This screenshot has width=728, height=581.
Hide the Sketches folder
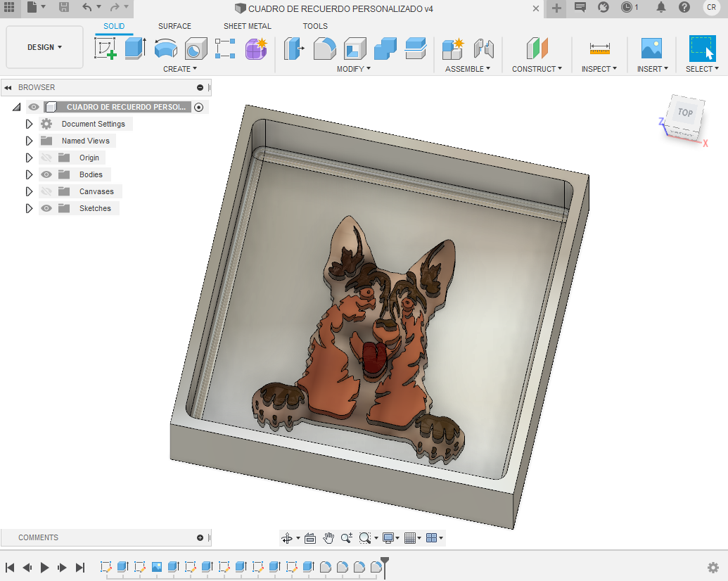click(46, 208)
